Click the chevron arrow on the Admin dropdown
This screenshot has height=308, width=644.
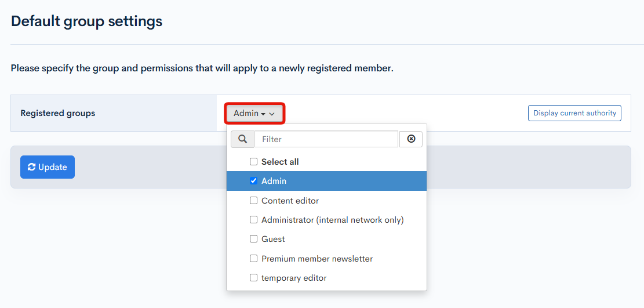click(272, 114)
